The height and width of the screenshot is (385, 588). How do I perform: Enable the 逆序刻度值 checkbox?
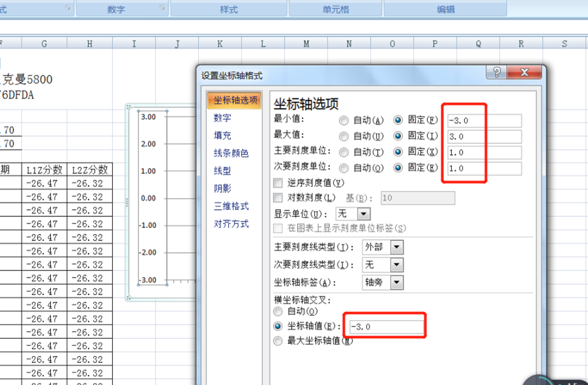(x=278, y=183)
